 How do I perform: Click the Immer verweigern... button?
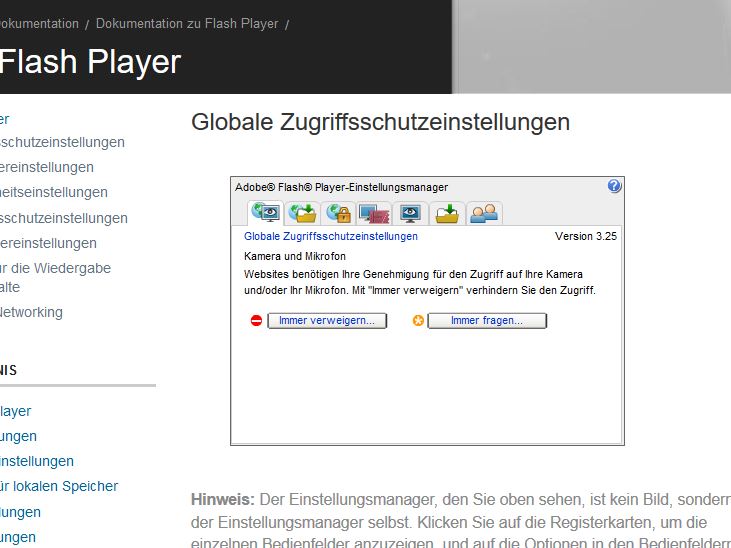coord(327,321)
